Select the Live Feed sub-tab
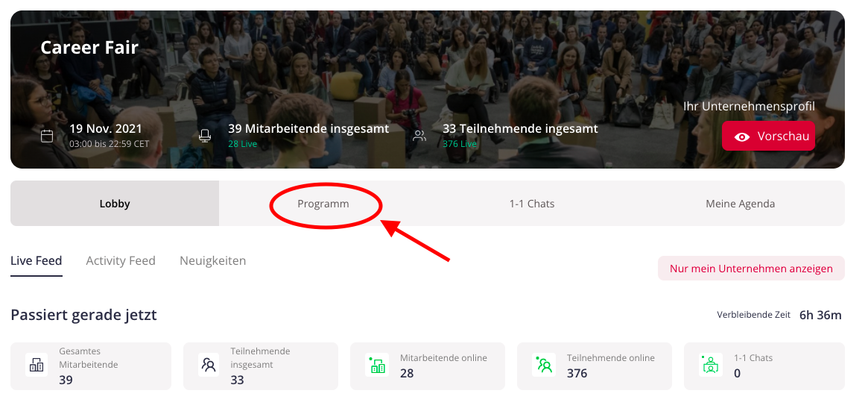Screen dimensions: 868x414 [x=37, y=260]
